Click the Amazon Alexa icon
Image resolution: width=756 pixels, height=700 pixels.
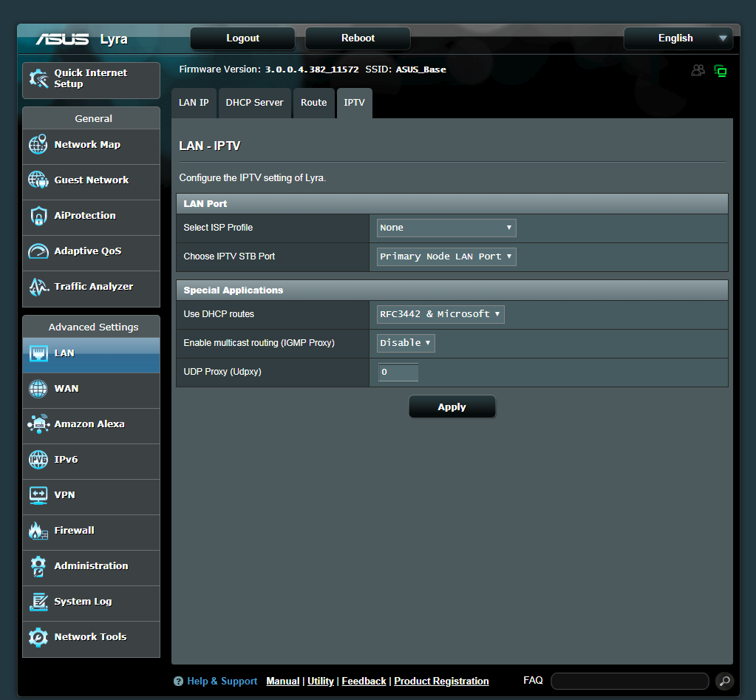point(38,424)
